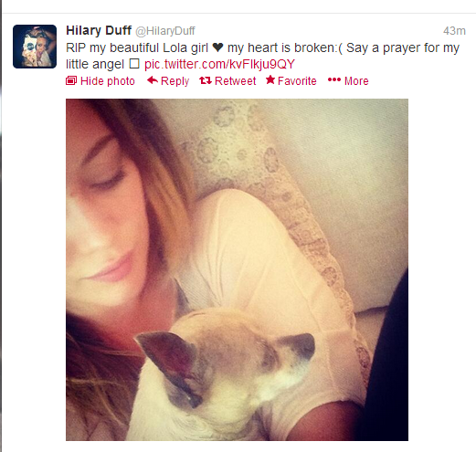Click the tweet text 'RIP my beautiful Lola girl'
476x452 pixels.
coord(137,48)
